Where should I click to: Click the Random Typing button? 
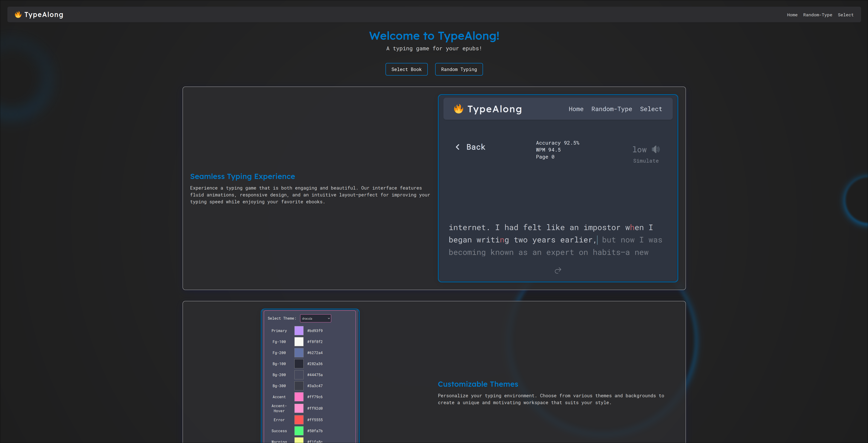[x=459, y=69]
